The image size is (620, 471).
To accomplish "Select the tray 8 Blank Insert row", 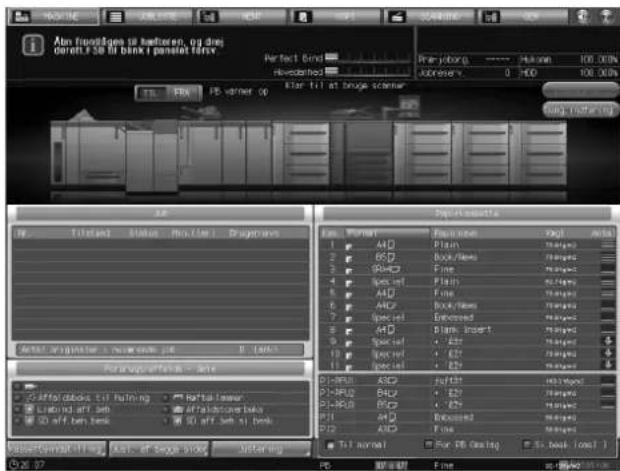I will (467, 329).
